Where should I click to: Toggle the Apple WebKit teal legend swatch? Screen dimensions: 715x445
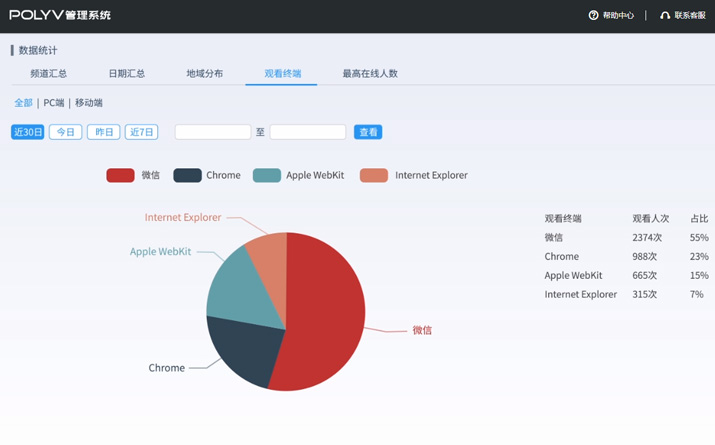coord(267,175)
